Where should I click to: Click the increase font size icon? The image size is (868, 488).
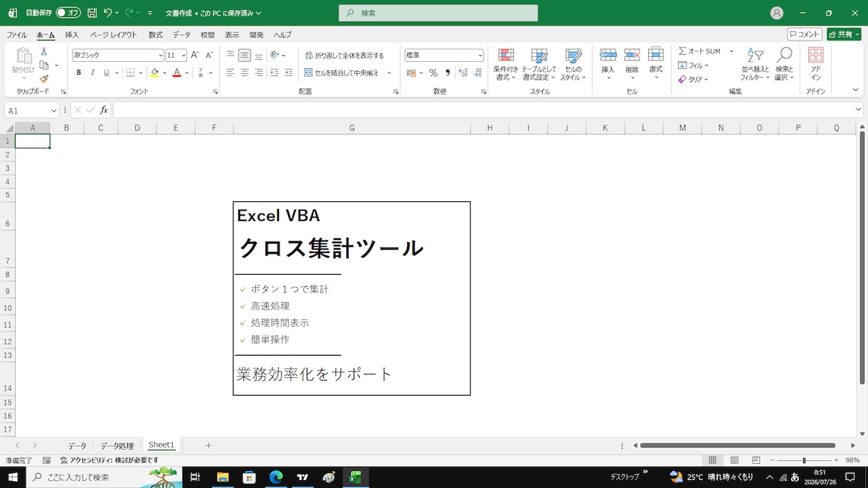pyautogui.click(x=195, y=55)
